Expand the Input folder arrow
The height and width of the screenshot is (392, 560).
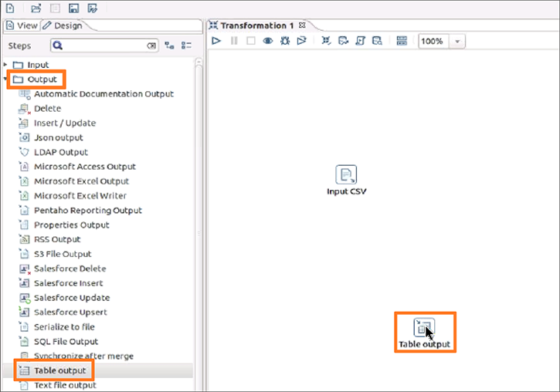coord(5,65)
